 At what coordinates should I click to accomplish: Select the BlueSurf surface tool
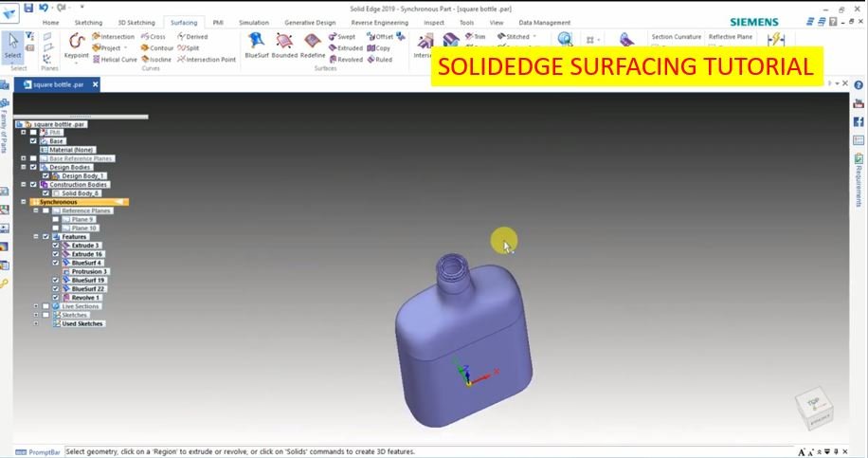[256, 46]
